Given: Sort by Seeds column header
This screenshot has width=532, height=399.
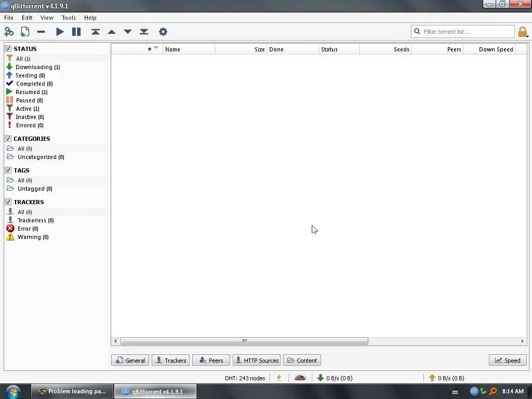Looking at the screenshot, I should (385, 49).
